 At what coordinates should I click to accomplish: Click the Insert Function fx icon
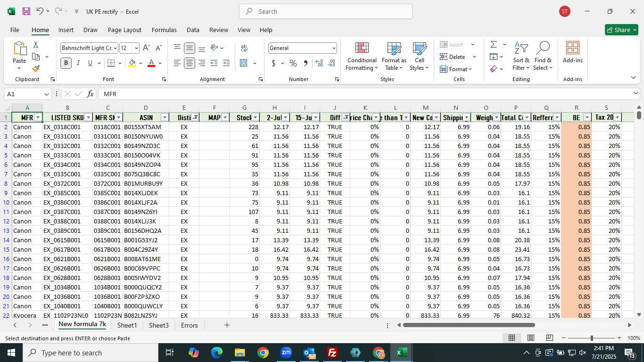(90, 94)
